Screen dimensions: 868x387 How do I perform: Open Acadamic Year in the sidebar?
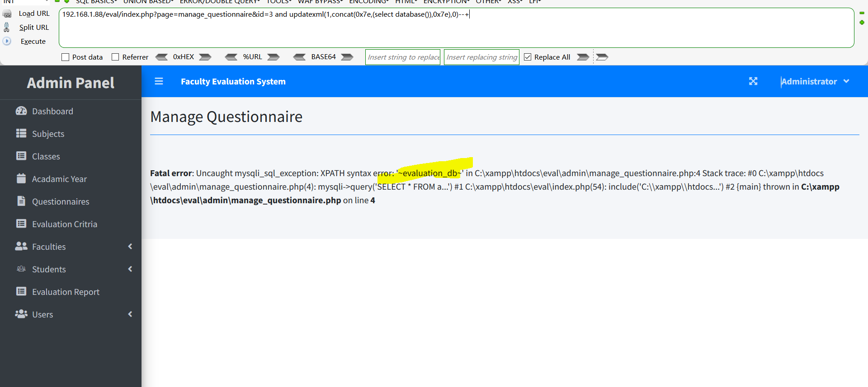click(x=71, y=179)
